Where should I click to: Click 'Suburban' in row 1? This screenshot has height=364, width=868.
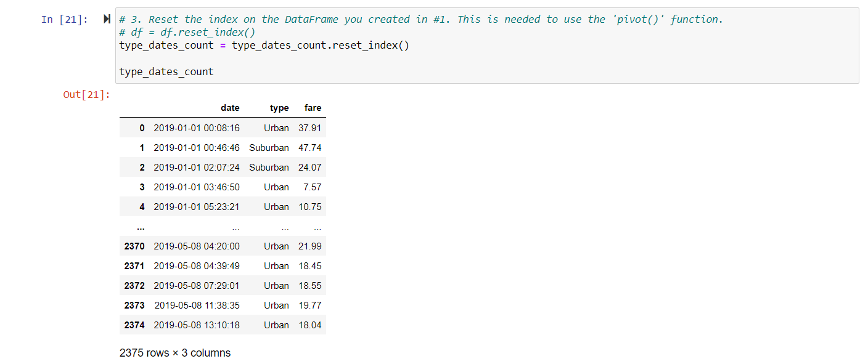(x=269, y=148)
